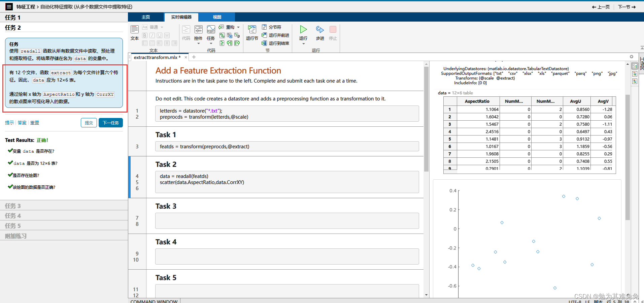Click the wrap comments icon

click(x=237, y=35)
